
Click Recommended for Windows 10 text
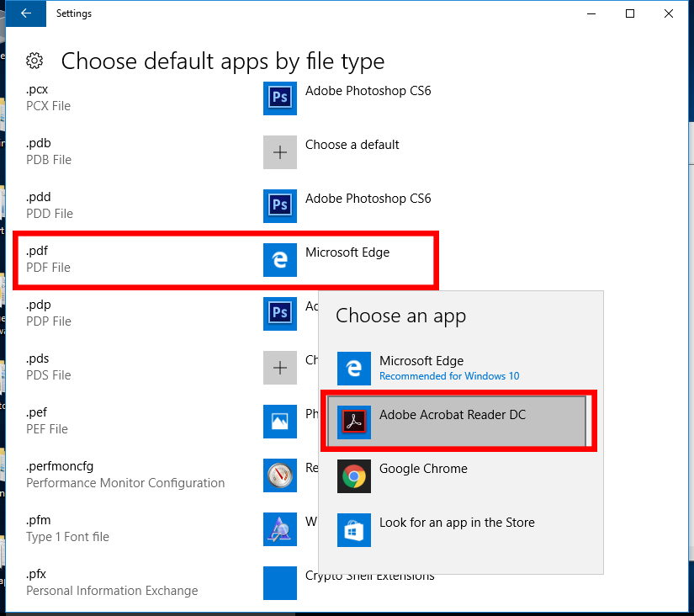pyautogui.click(x=449, y=376)
